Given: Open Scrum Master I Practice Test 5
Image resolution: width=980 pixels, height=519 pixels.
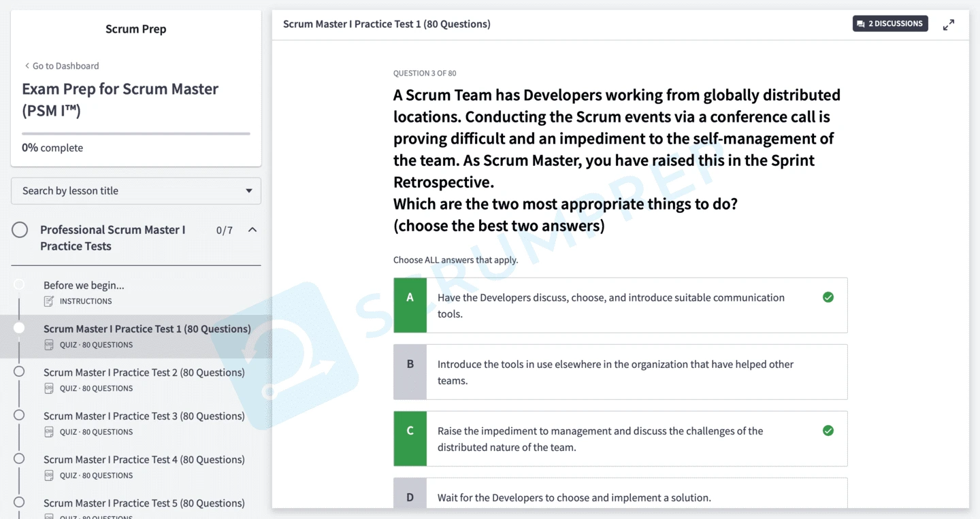Looking at the screenshot, I should click(144, 503).
